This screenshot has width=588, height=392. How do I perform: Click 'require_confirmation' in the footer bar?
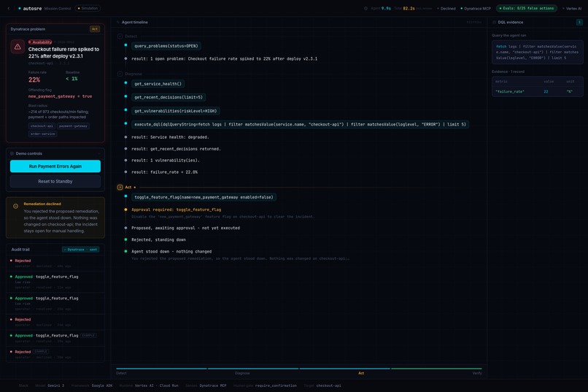276,385
